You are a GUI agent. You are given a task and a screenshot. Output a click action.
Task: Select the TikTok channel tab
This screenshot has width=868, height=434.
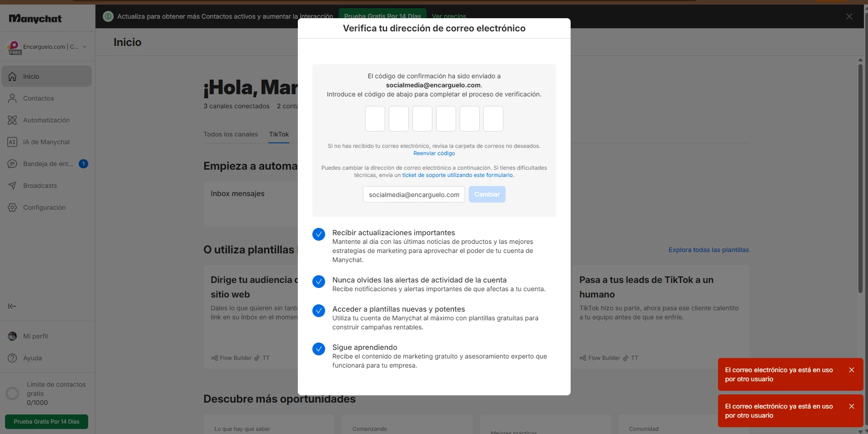click(279, 134)
